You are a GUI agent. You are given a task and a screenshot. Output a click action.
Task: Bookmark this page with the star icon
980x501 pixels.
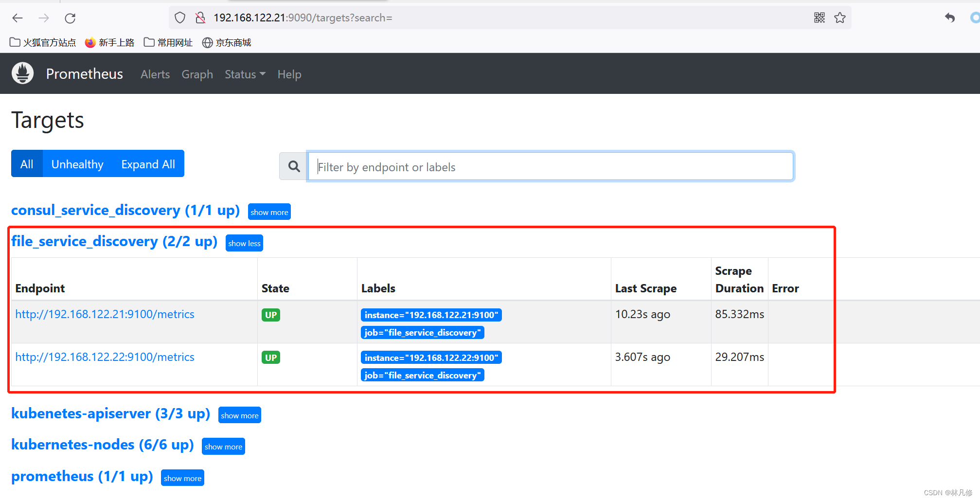pyautogui.click(x=840, y=18)
